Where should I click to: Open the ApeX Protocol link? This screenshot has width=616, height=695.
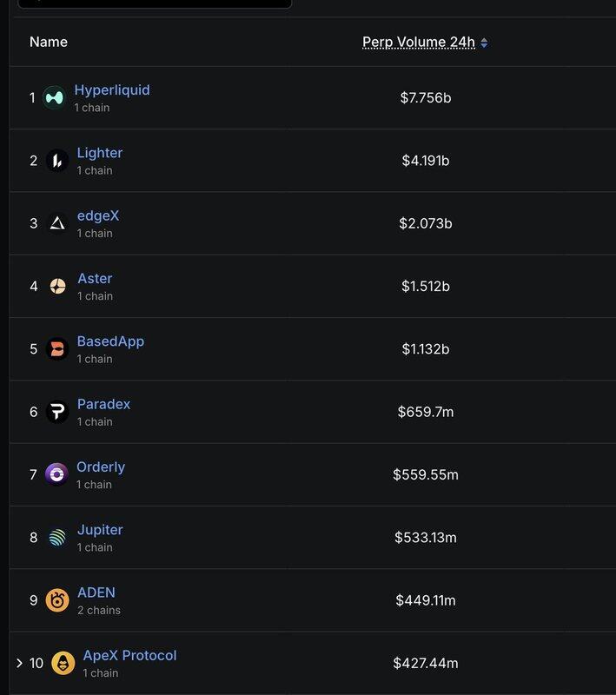tap(129, 656)
